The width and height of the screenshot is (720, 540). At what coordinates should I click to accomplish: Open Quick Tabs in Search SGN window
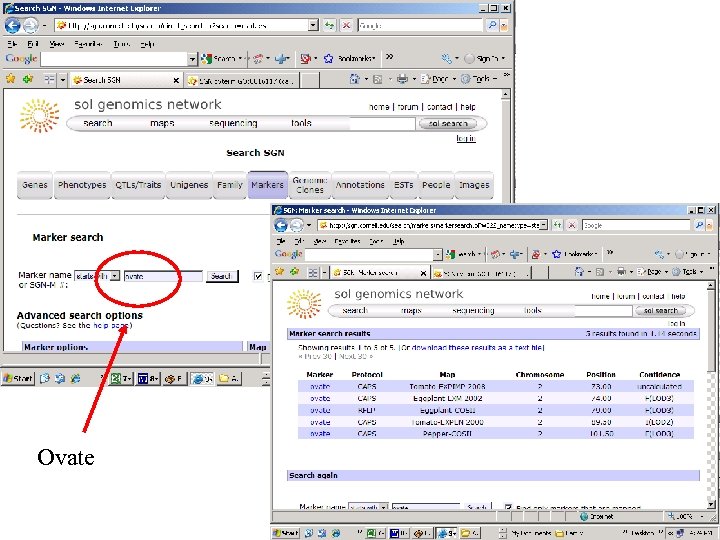(50, 79)
